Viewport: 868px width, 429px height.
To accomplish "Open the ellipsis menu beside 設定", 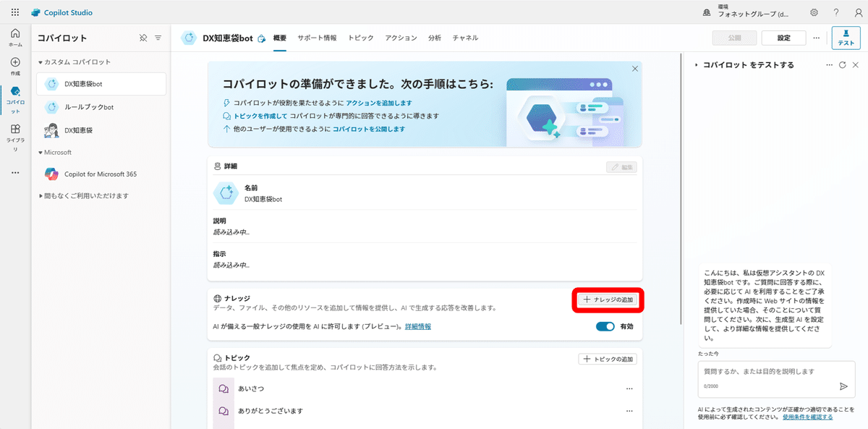I will pyautogui.click(x=817, y=38).
